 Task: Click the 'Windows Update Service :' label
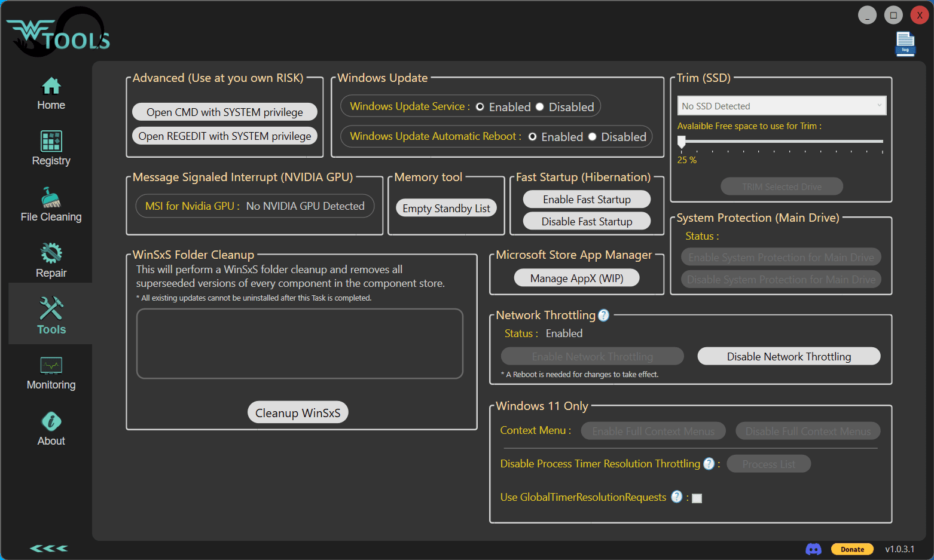pos(410,106)
